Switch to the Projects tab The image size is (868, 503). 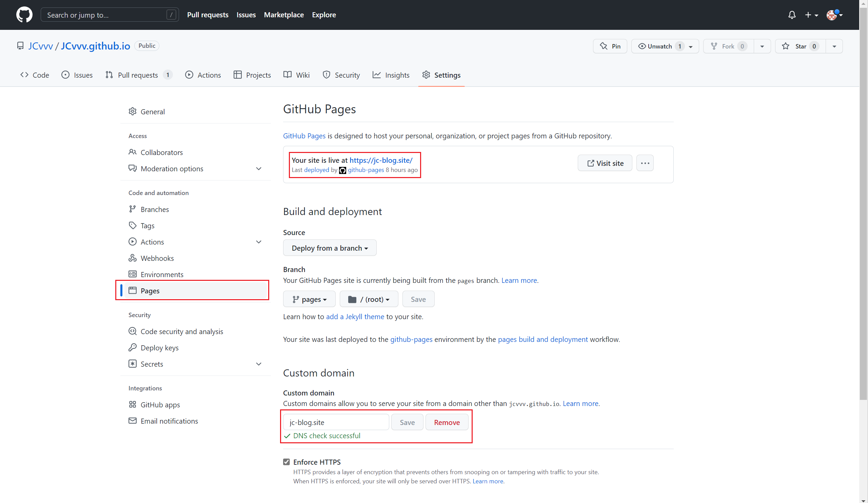(252, 75)
